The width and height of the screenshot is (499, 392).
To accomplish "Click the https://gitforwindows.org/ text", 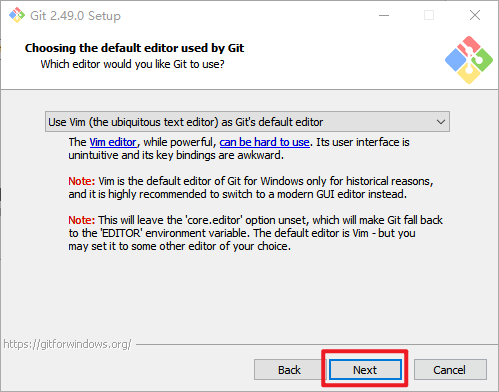I will tap(67, 344).
